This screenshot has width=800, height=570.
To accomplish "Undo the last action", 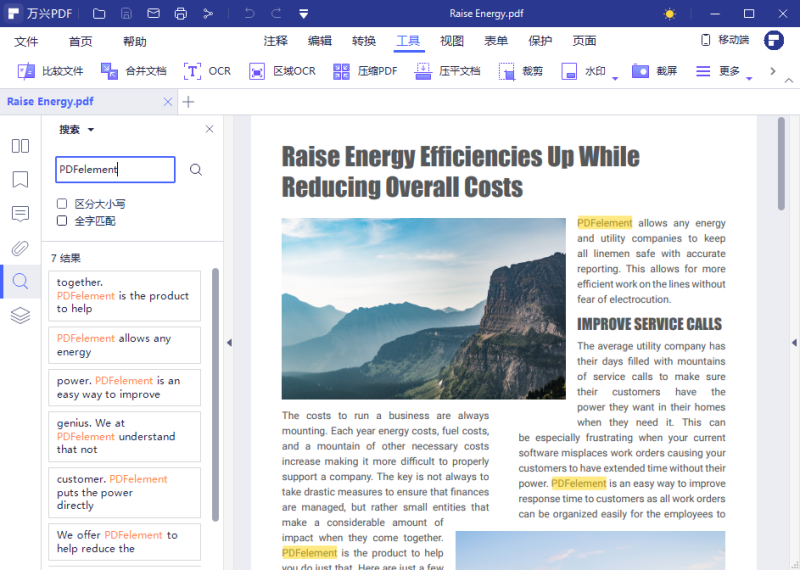I will [x=249, y=14].
